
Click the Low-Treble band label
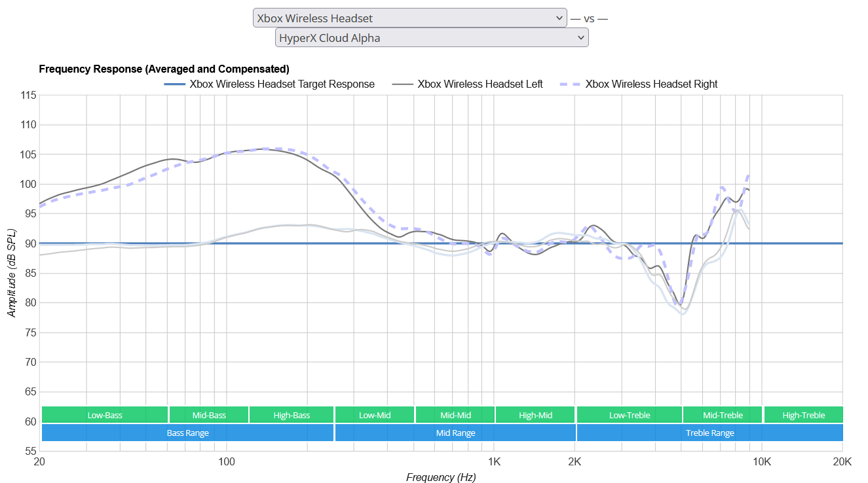(x=630, y=415)
